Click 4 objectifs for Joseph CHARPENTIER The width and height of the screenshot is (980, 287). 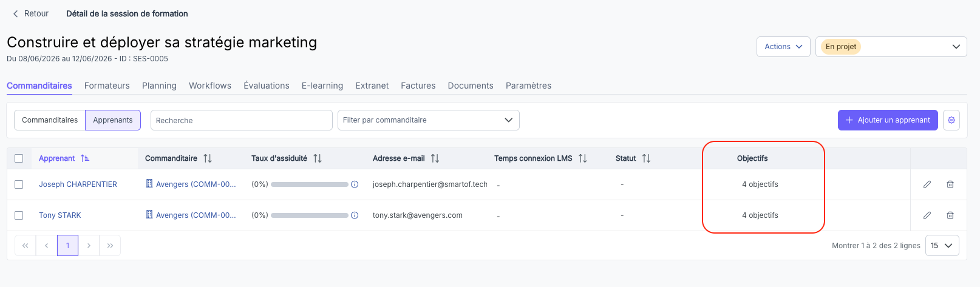click(760, 184)
